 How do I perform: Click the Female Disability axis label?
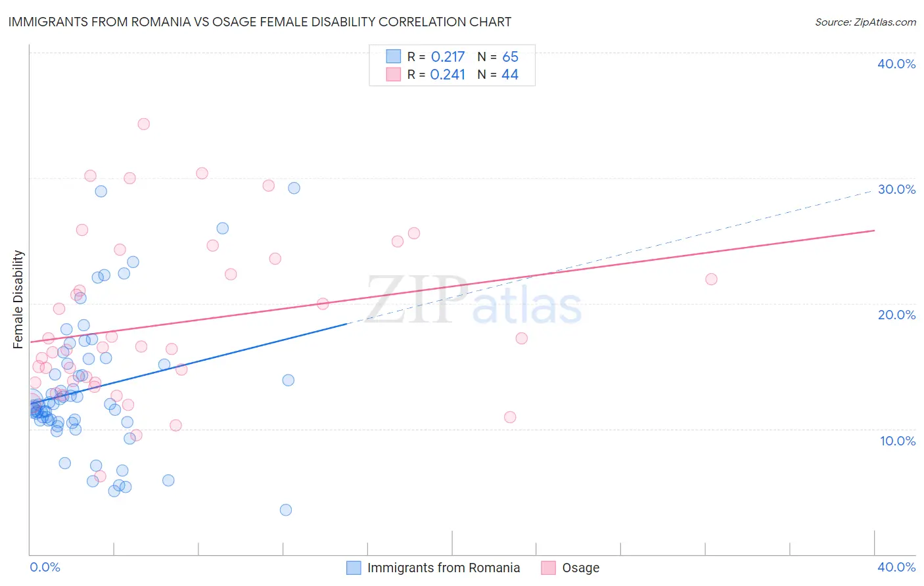click(18, 300)
